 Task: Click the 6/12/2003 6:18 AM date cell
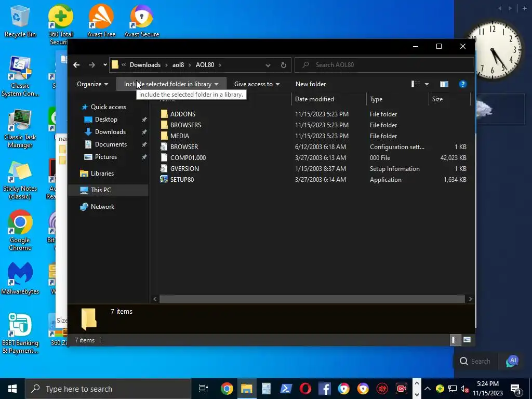(x=320, y=147)
